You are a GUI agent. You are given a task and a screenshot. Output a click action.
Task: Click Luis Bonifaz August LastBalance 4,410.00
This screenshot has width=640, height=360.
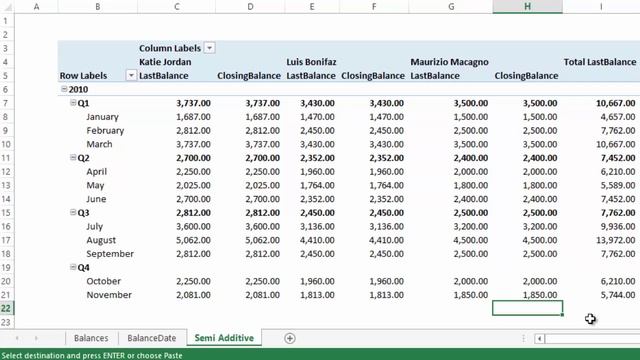317,240
